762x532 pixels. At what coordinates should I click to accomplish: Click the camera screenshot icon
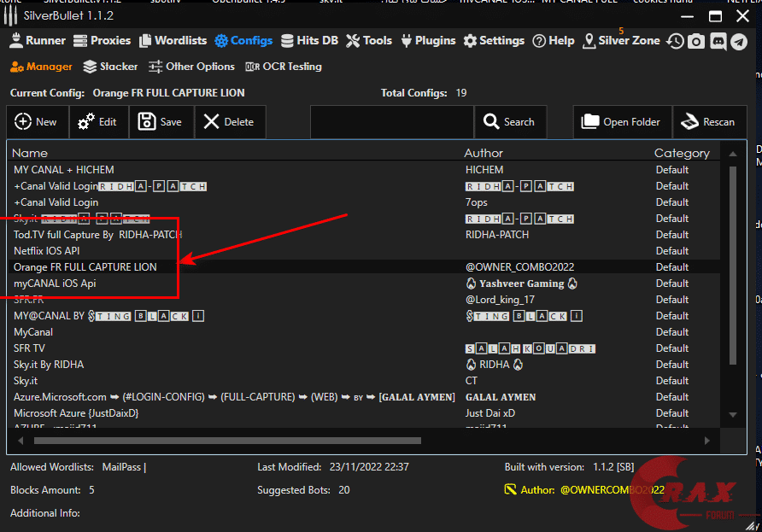696,41
